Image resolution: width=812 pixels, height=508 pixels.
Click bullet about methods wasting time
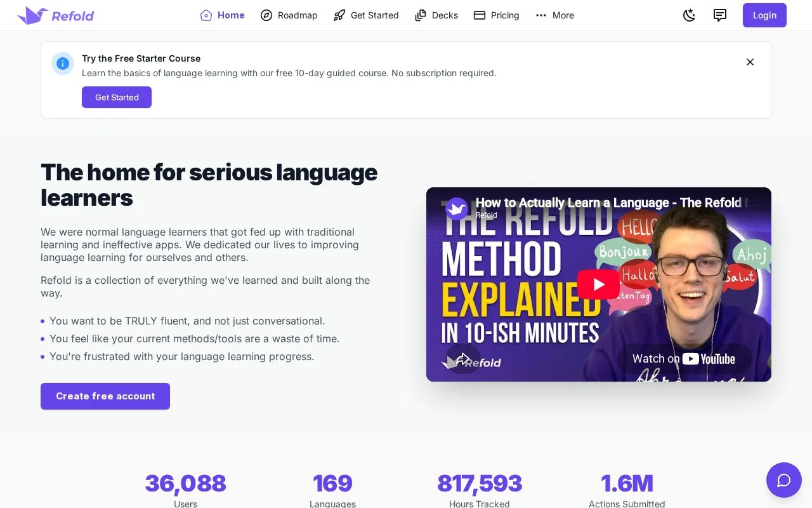pos(195,338)
